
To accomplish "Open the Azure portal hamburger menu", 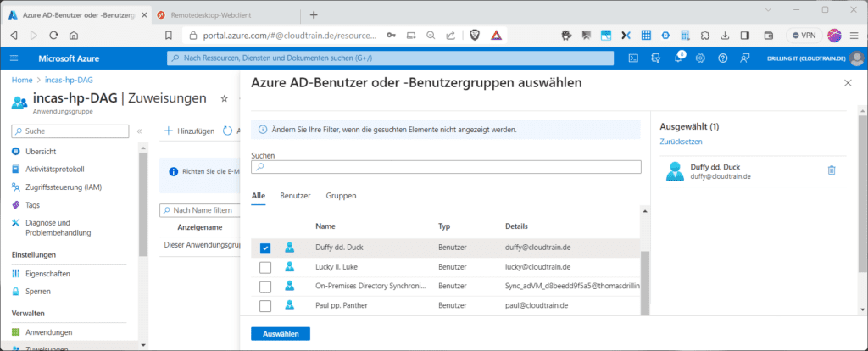I will 14,58.
